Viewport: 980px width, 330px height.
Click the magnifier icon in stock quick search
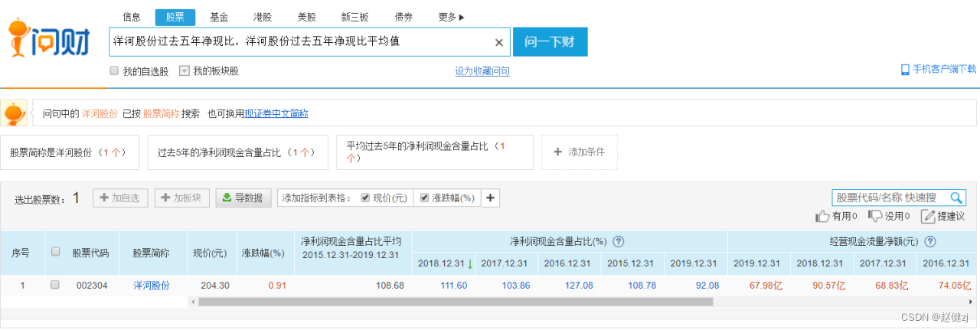coord(956,198)
